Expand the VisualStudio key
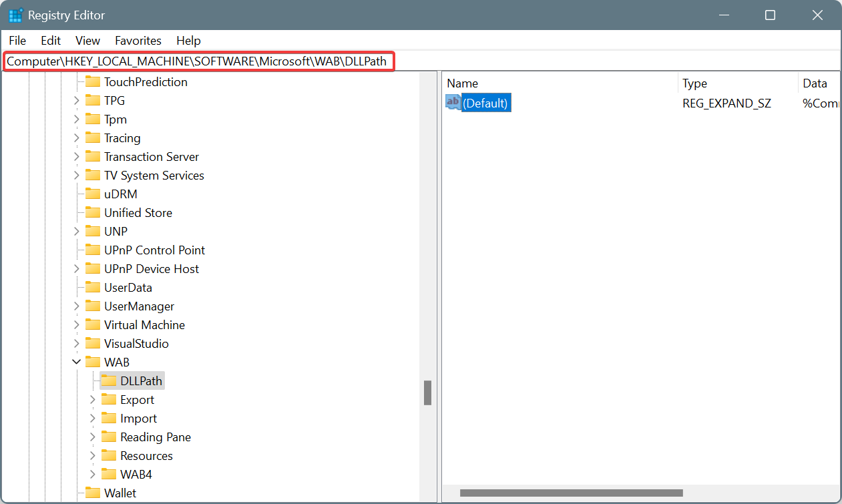Viewport: 842px width, 504px height. pos(77,344)
